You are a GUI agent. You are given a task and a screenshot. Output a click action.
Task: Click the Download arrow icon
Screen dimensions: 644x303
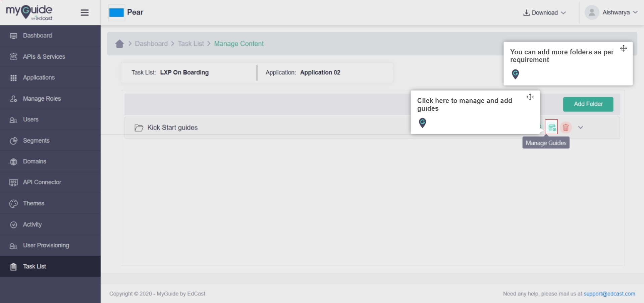[x=527, y=13]
